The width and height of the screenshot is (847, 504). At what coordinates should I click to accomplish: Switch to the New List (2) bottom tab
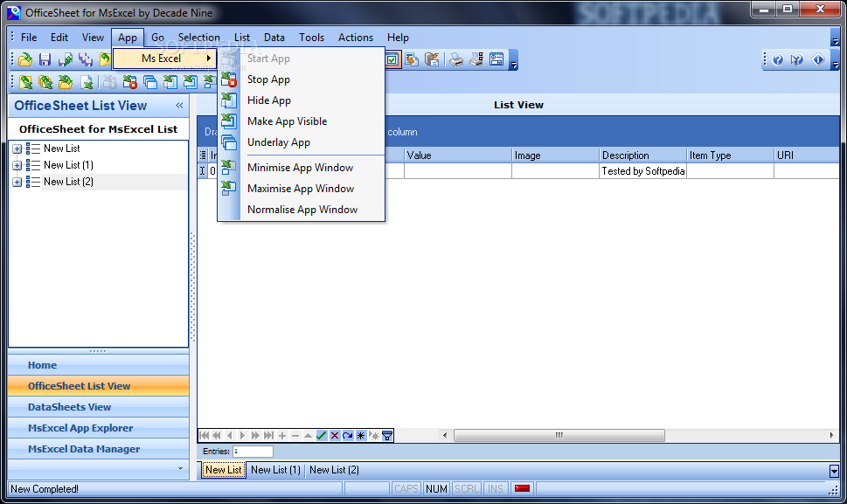pos(334,470)
